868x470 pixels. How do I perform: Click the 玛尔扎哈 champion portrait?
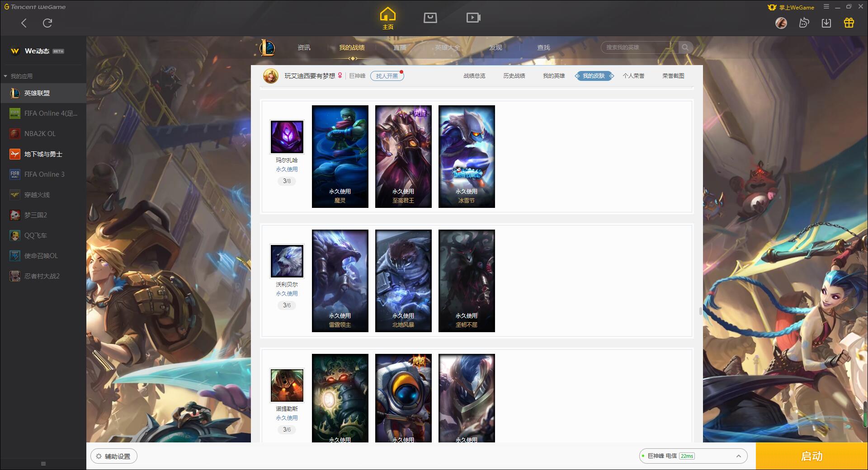(287, 137)
